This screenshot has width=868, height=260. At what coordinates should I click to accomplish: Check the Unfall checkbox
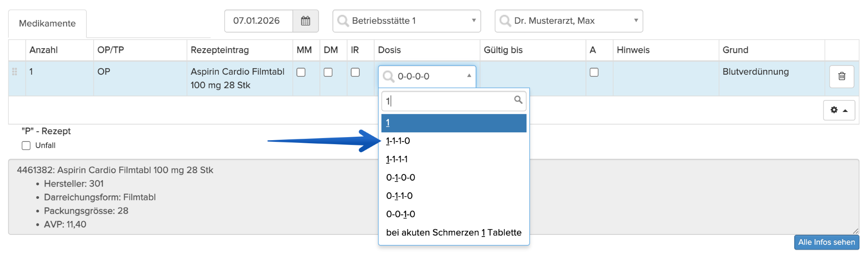[26, 146]
